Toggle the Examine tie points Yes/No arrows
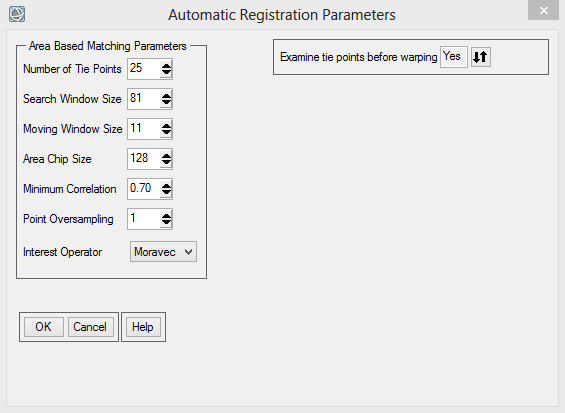The width and height of the screenshot is (565, 413). click(x=481, y=57)
